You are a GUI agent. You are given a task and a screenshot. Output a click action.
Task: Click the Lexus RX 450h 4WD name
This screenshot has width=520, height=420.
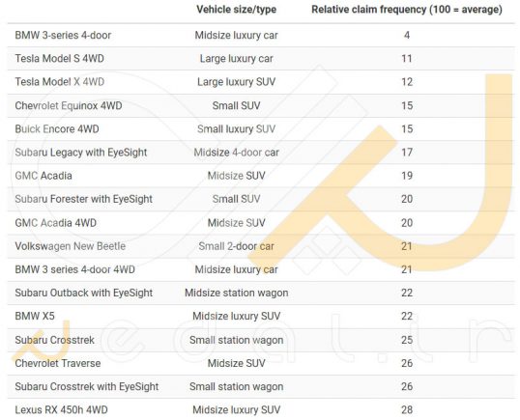coord(61,409)
